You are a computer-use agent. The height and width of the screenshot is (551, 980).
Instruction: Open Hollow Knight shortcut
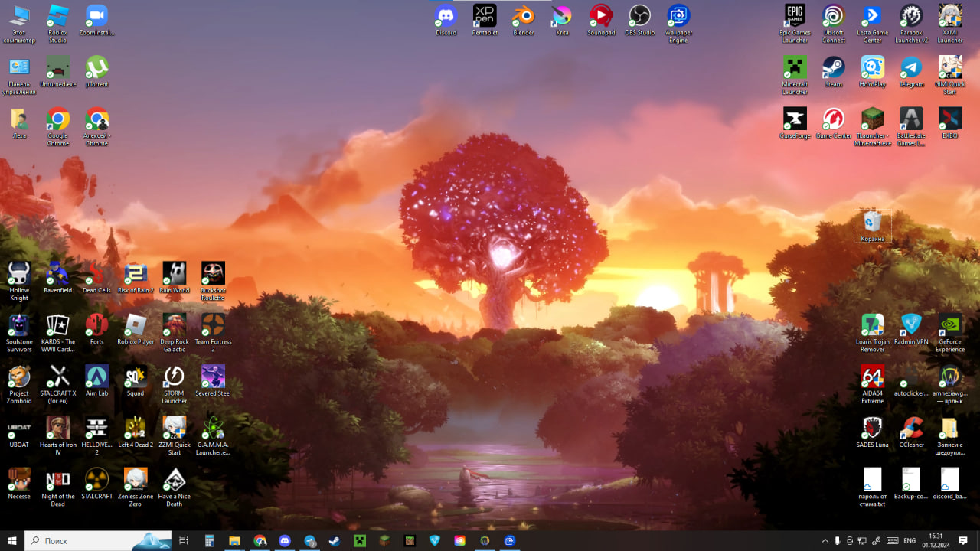click(19, 281)
